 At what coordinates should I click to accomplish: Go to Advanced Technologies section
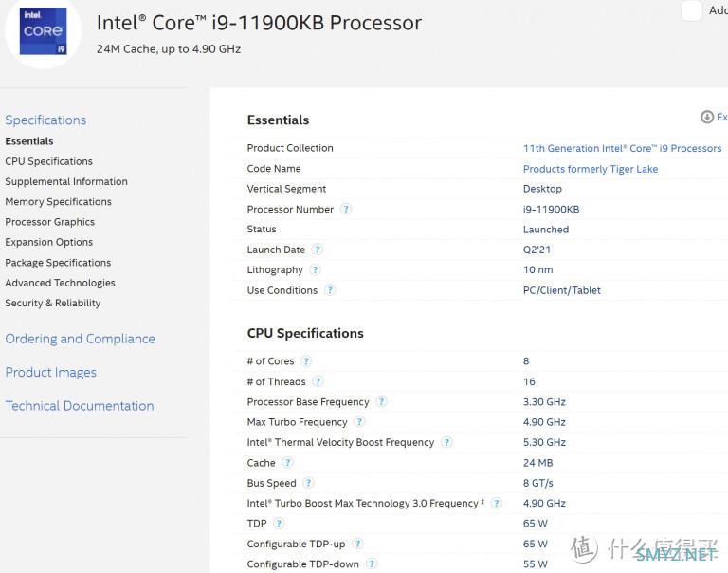60,283
